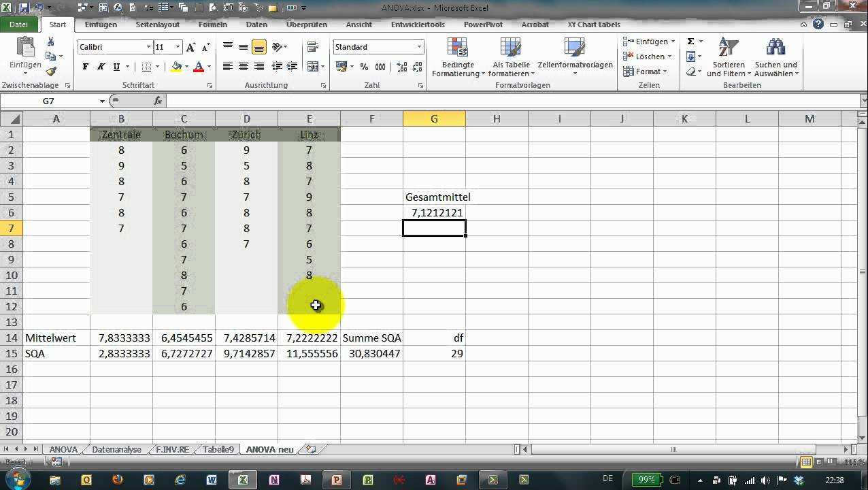Apply percent number format

[364, 67]
